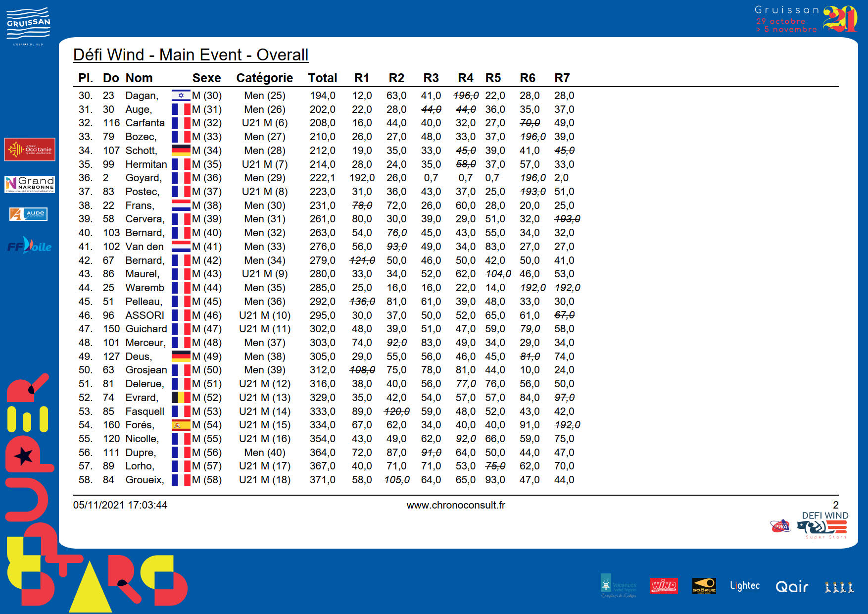Click the Lightec sponsor logo
The height and width of the screenshot is (614, 868).
[745, 586]
